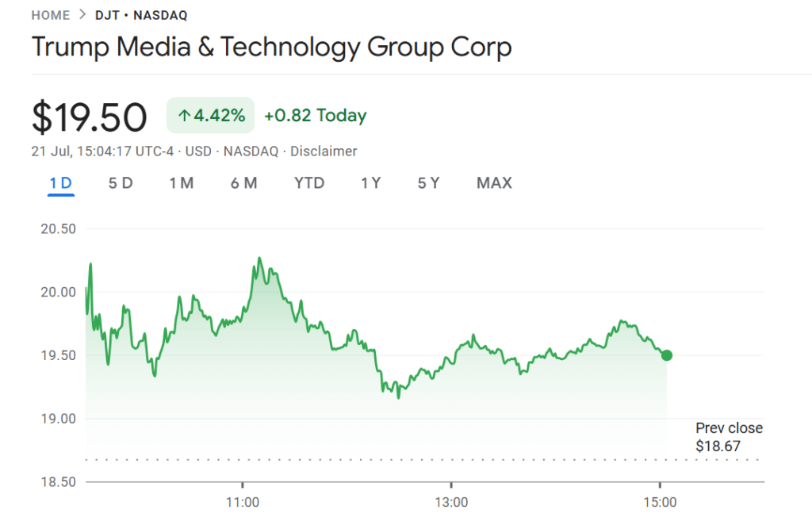Open the Disclaimer link
This screenshot has width=812, height=525.
click(x=324, y=151)
